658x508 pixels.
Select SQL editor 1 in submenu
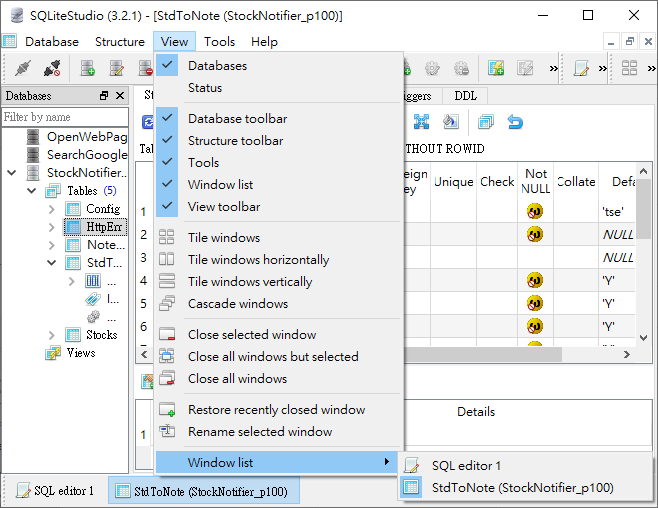click(525, 466)
